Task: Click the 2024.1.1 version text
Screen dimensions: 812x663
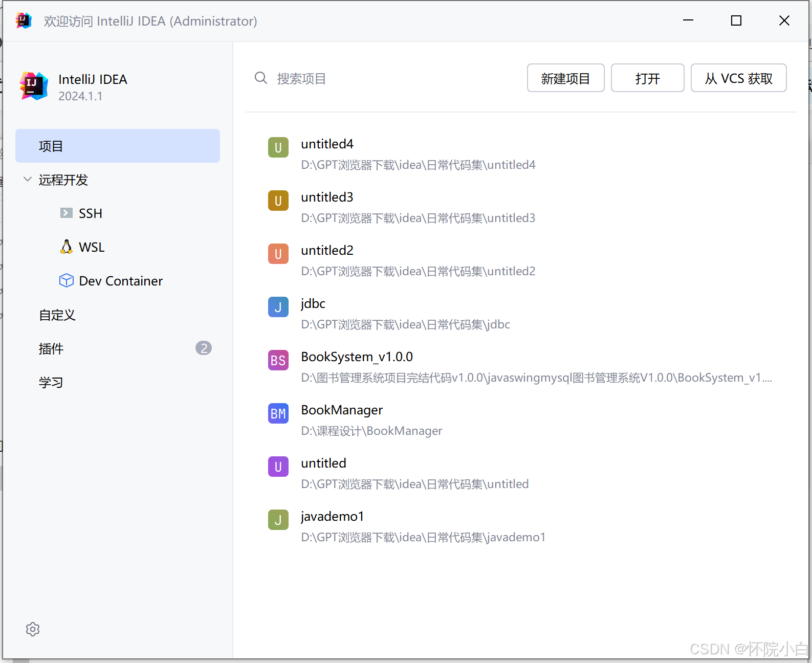Action: point(80,96)
